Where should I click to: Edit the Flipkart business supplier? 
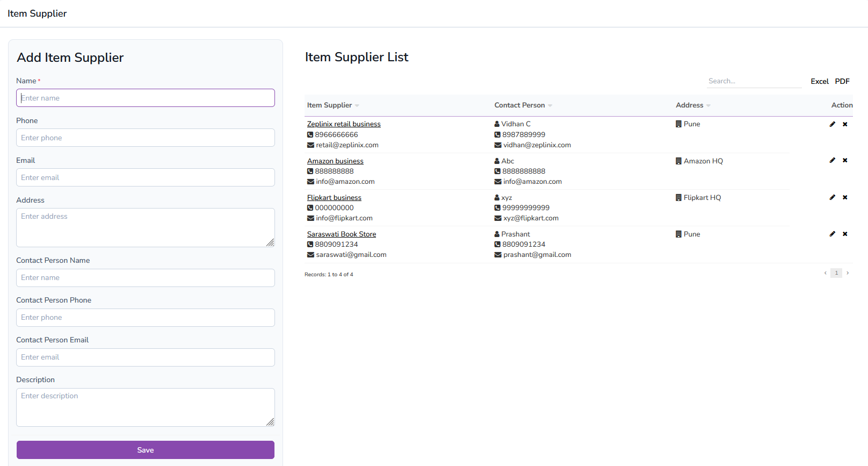click(x=833, y=197)
